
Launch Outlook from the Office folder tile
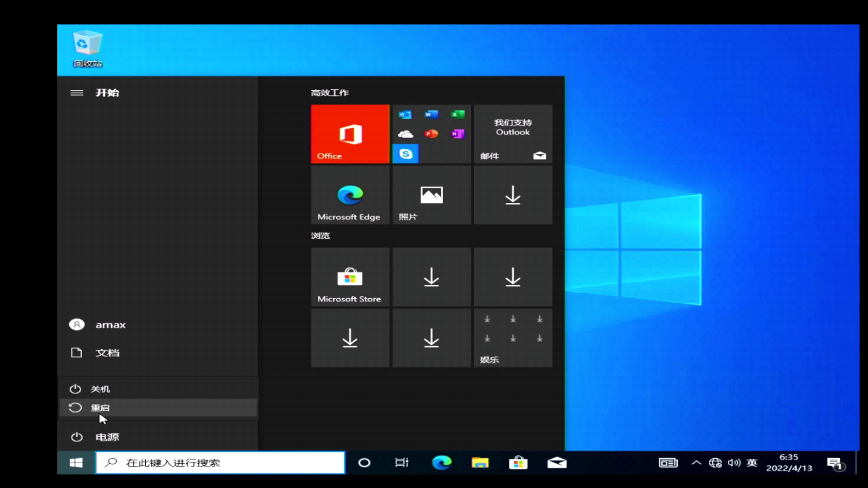405,114
